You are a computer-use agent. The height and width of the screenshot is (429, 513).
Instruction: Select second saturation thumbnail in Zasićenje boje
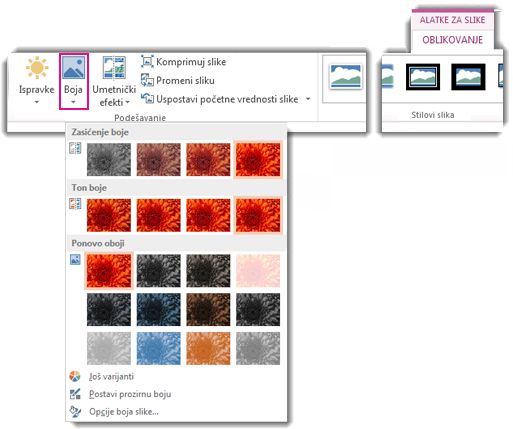[158, 160]
